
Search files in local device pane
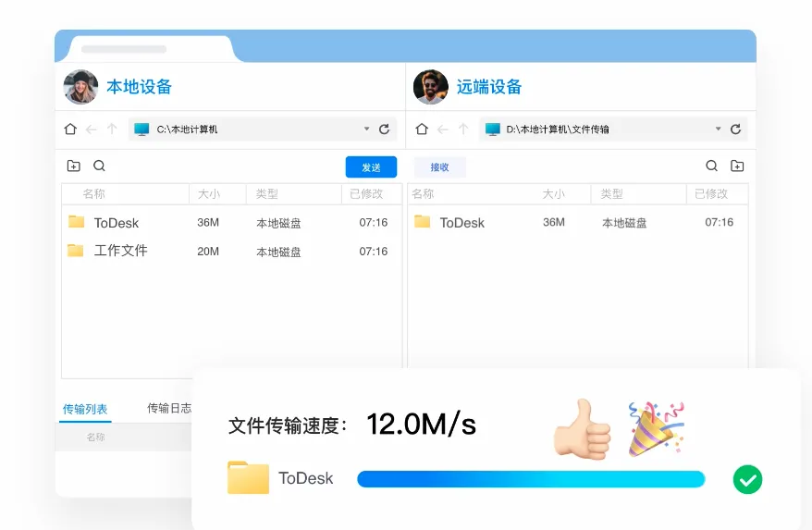tap(100, 166)
